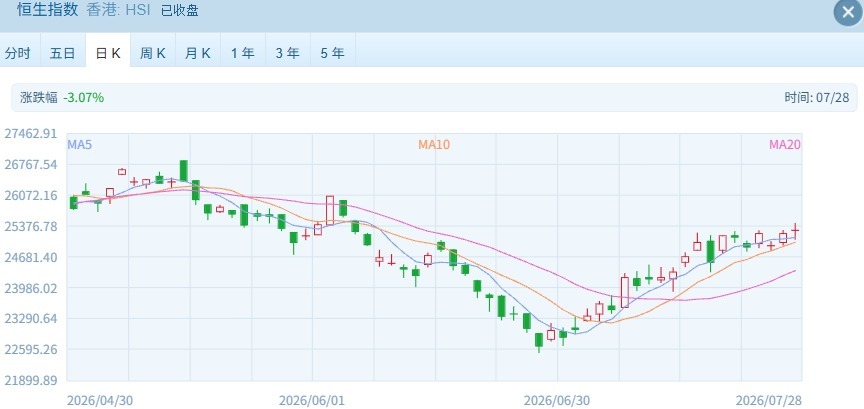
Task: Click the lowest green candlestick near 22595
Action: point(539,341)
